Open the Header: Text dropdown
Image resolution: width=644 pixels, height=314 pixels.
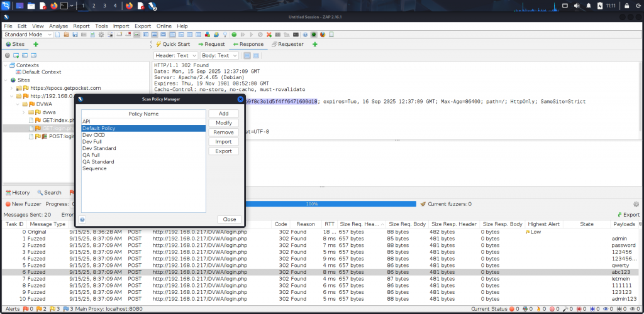[x=176, y=55]
